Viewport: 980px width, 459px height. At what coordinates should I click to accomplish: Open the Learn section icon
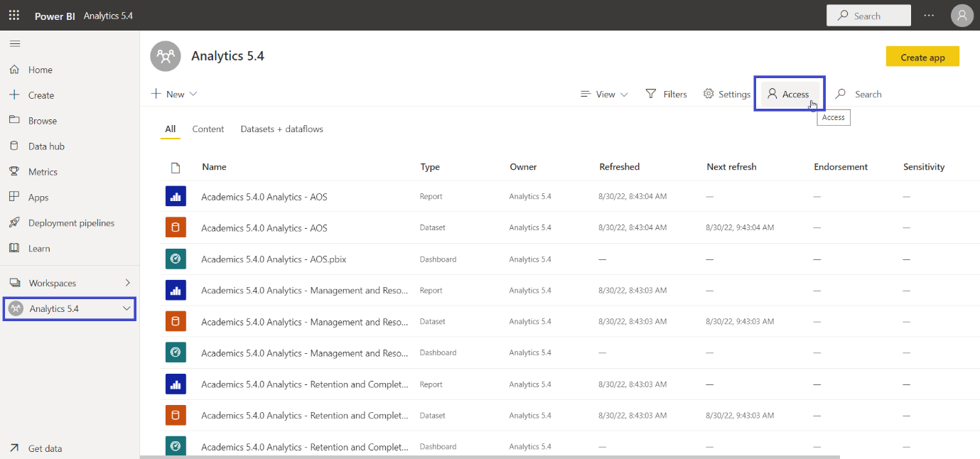pos(39,248)
